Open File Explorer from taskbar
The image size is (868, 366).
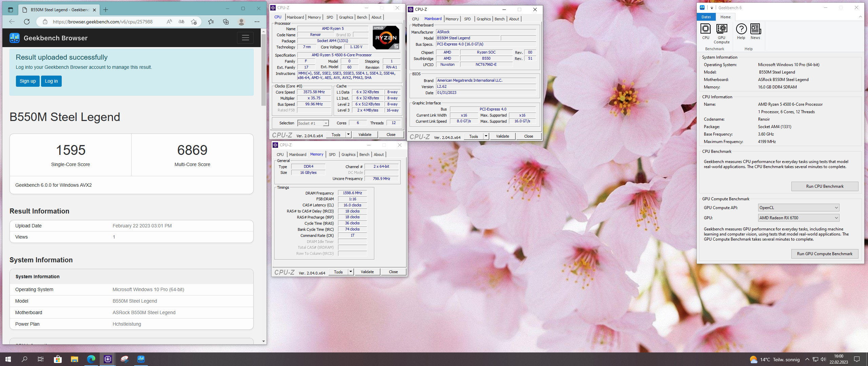(x=74, y=359)
